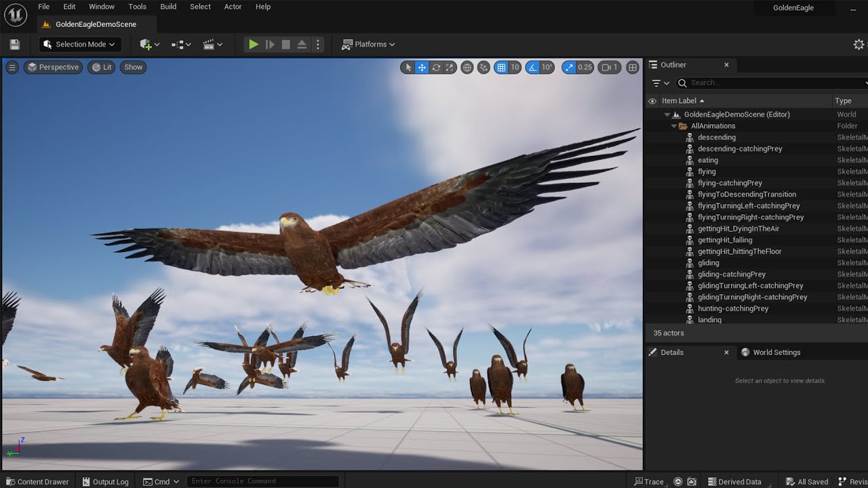Open the Build menu

point(168,7)
